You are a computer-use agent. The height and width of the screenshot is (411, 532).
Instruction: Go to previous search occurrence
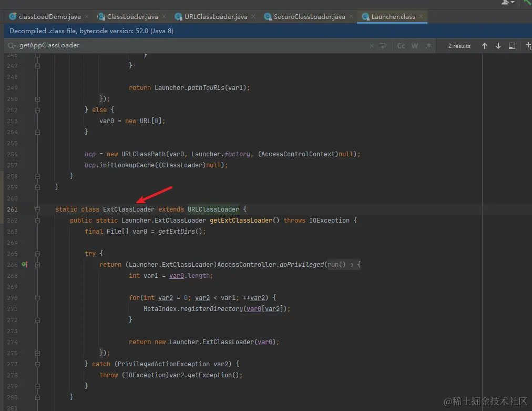(485, 46)
